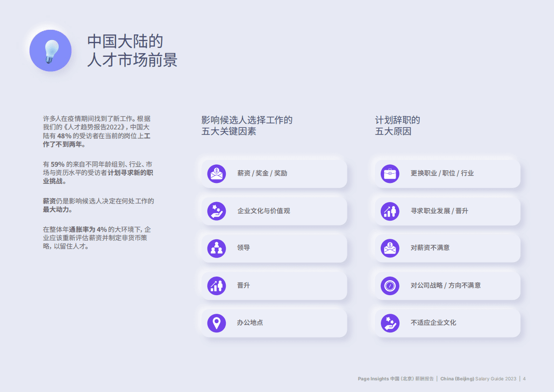This screenshot has width=554, height=392.
Task: Select the location pin icon for 办公地点
Action: [216, 322]
